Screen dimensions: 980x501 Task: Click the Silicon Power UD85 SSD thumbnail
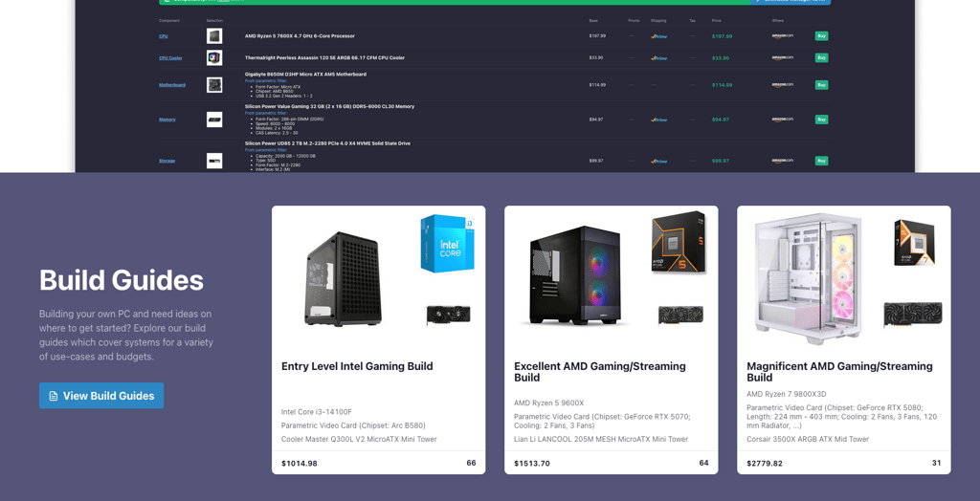[214, 161]
